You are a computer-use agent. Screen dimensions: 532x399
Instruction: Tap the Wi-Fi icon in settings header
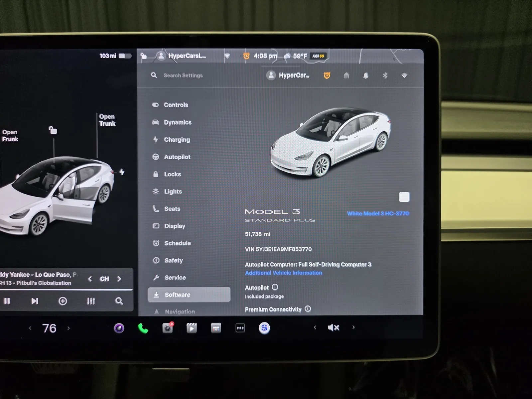(x=404, y=75)
